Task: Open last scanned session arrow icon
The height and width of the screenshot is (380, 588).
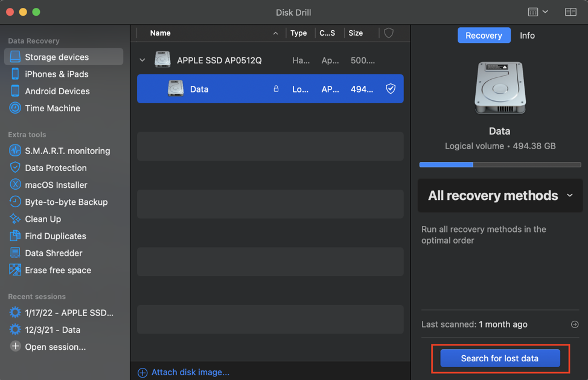Action: pos(575,324)
